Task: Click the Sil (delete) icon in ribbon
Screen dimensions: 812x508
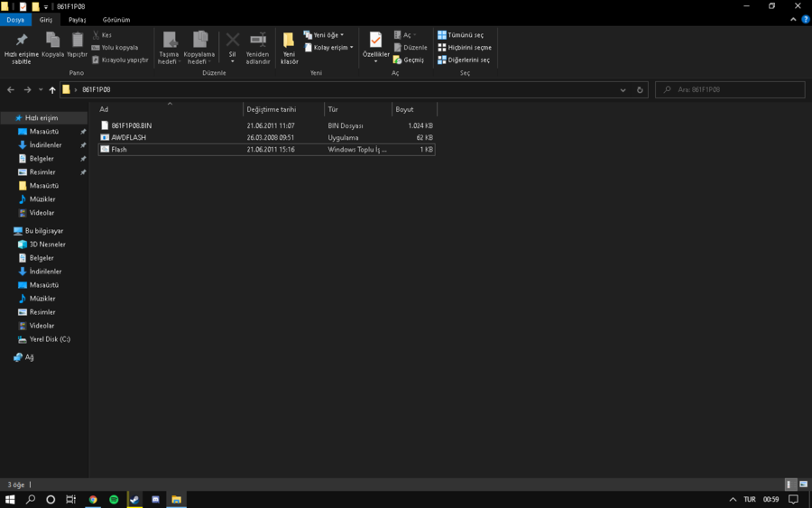Action: 232,41
